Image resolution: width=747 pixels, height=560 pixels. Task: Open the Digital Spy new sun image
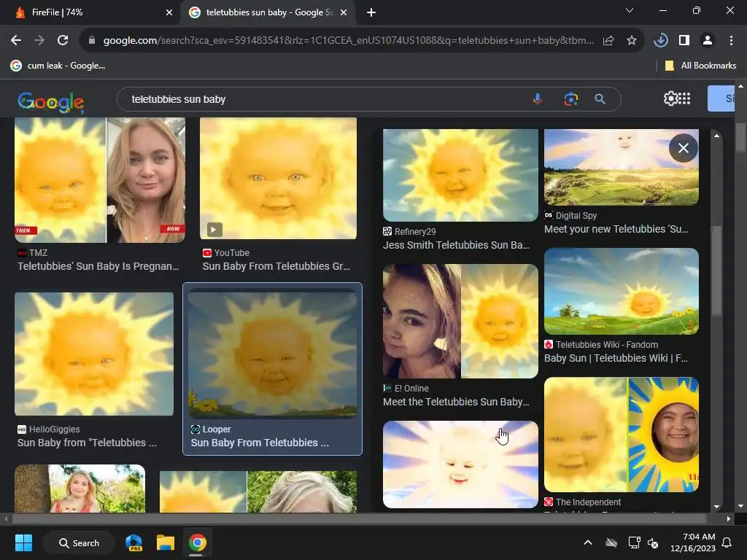622,167
